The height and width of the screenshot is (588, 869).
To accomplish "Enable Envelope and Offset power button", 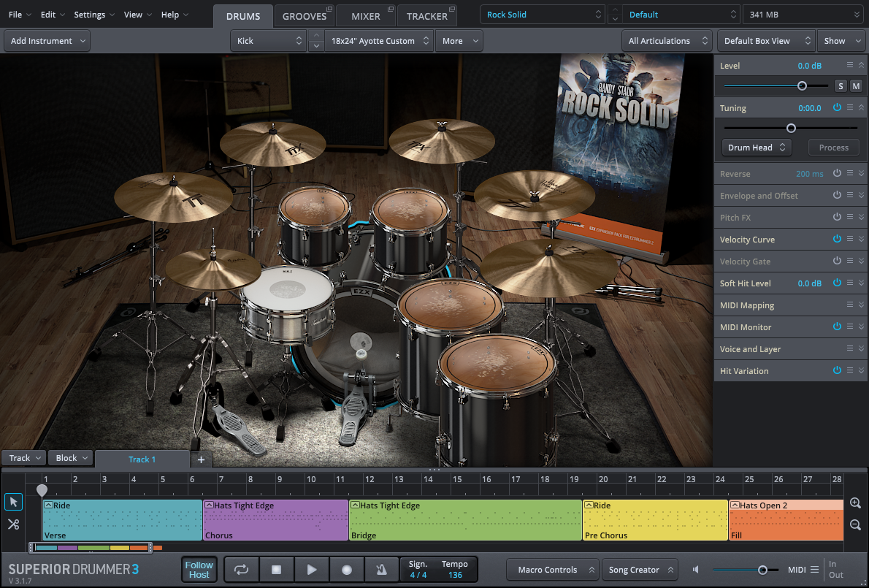I will pos(837,195).
